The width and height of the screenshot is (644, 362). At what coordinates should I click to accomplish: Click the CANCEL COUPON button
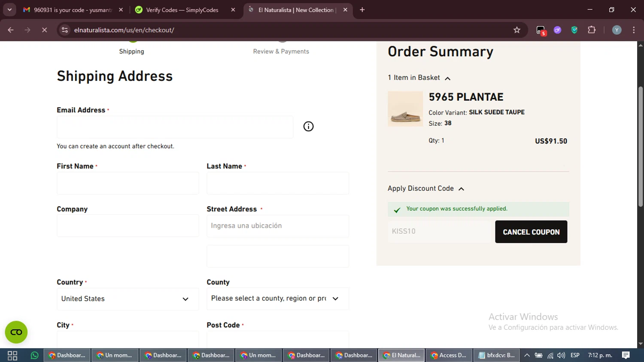click(531, 232)
